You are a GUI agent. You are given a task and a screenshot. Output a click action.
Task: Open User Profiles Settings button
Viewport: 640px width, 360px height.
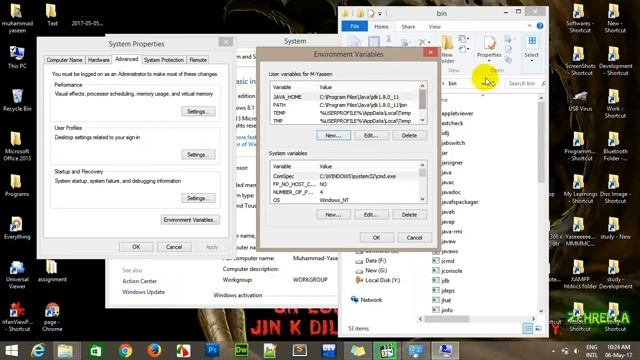tap(198, 155)
